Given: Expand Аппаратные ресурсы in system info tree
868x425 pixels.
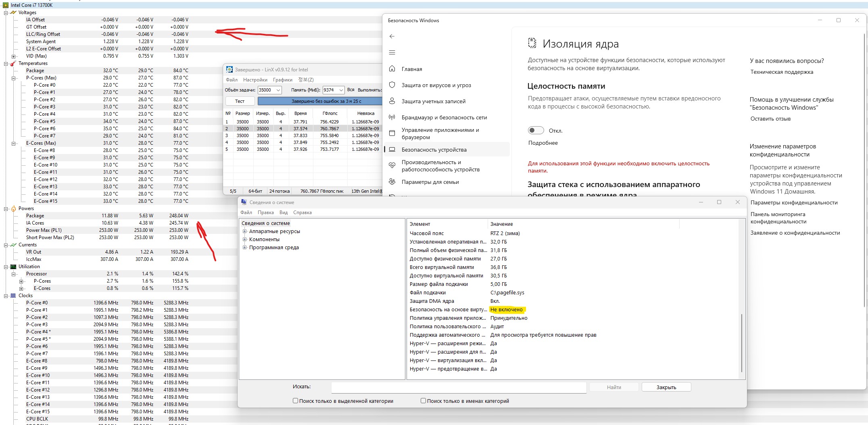Looking at the screenshot, I should click(x=244, y=231).
